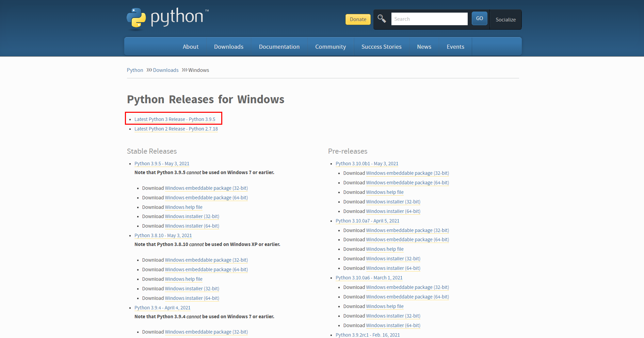Download 3.8.10 Windows embeddable package (32-bit)
Image resolution: width=644 pixels, height=338 pixels.
206,260
